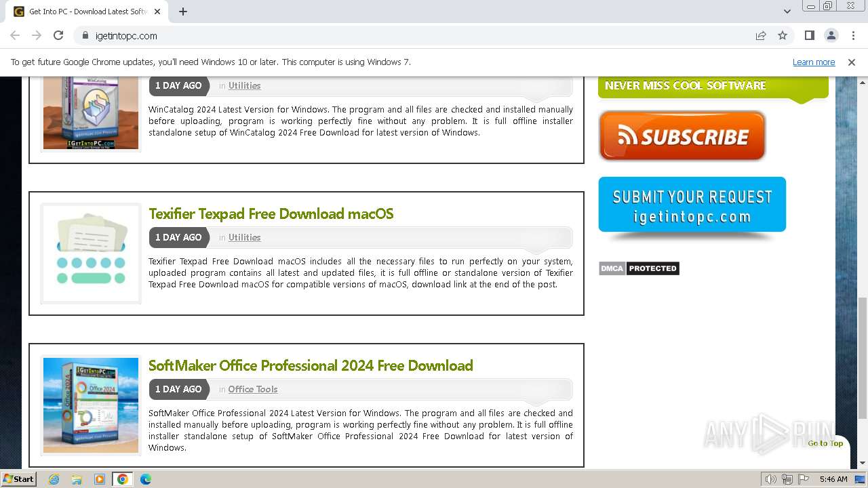Dismiss the Chrome update notification bar
868x488 pixels.
click(852, 62)
